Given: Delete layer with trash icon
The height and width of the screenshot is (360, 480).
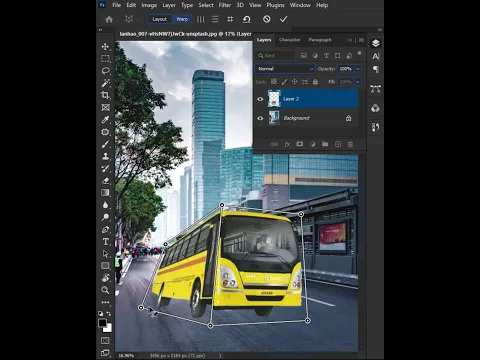Looking at the screenshot, I should point(350,144).
